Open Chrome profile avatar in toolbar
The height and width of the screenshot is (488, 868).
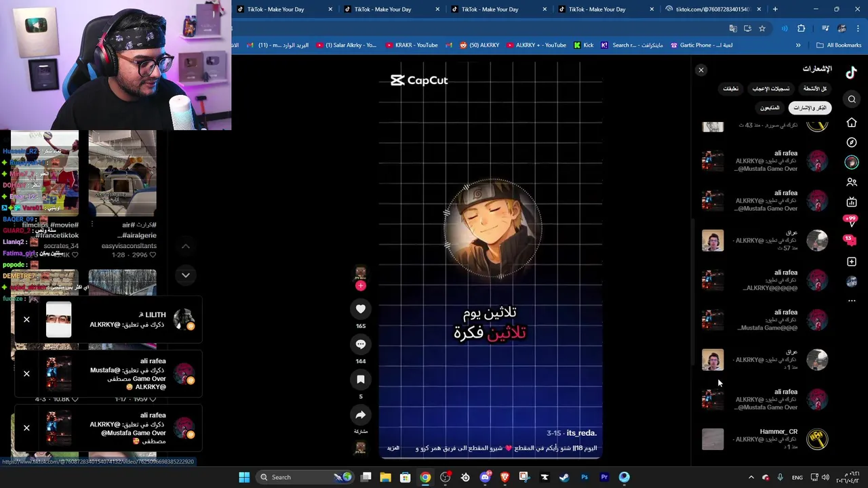(x=842, y=28)
